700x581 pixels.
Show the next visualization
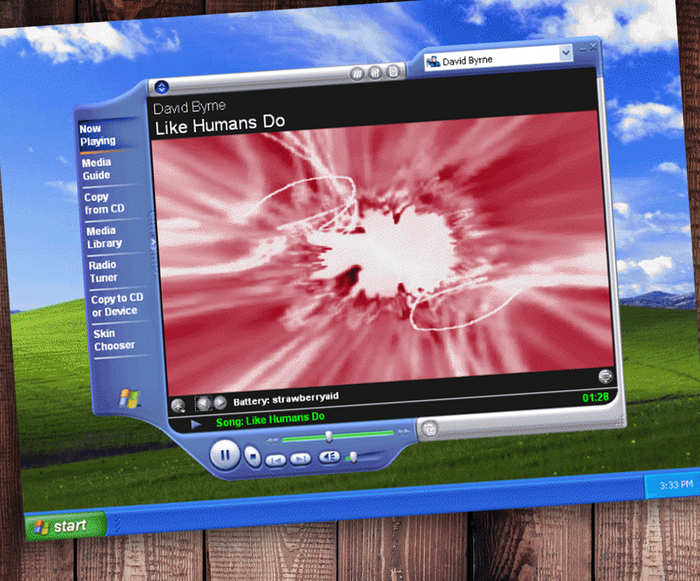pyautogui.click(x=220, y=402)
